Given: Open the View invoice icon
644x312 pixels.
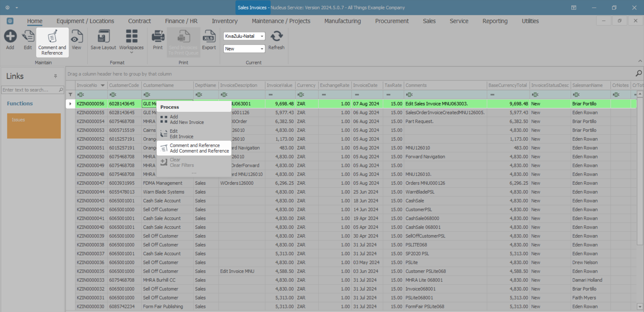Looking at the screenshot, I should click(x=76, y=37).
